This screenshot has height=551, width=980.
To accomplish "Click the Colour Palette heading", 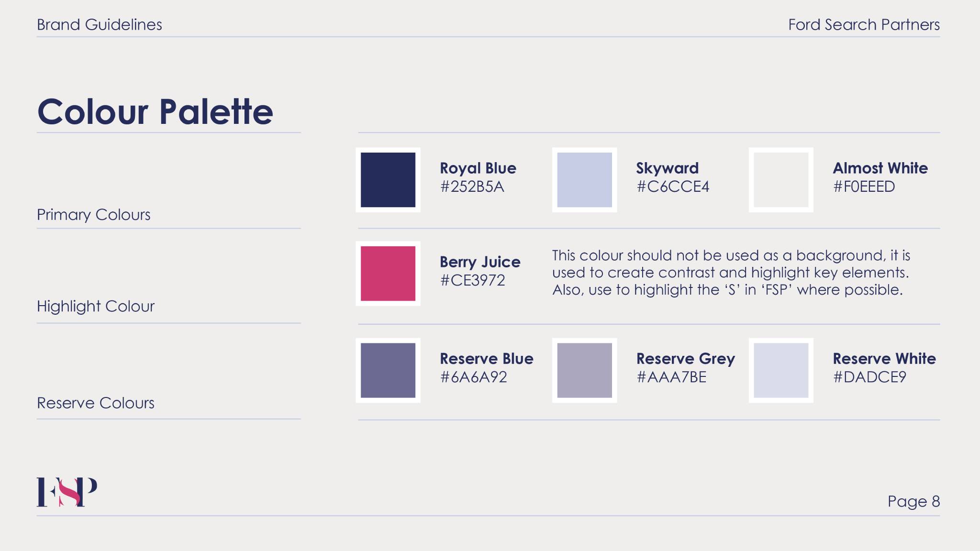I will [x=155, y=111].
